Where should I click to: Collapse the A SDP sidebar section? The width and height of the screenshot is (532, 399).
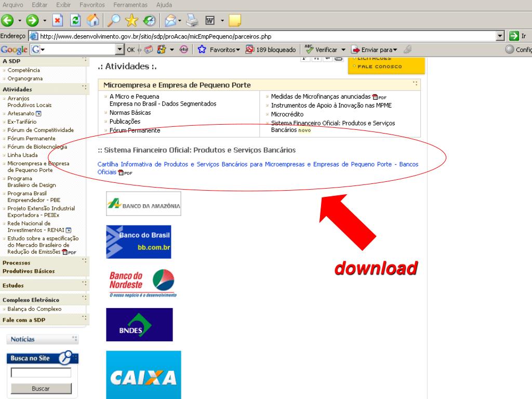tap(84, 60)
